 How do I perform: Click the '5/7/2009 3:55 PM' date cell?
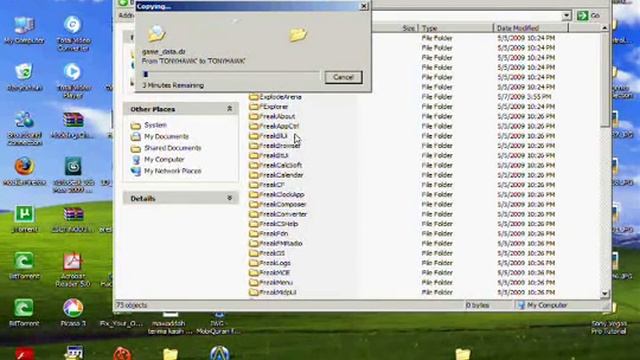[524, 97]
